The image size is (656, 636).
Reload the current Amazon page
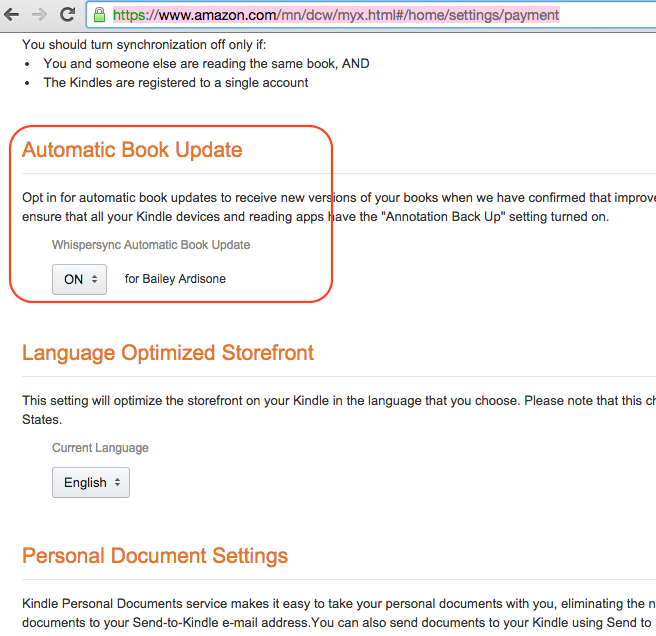pos(67,15)
